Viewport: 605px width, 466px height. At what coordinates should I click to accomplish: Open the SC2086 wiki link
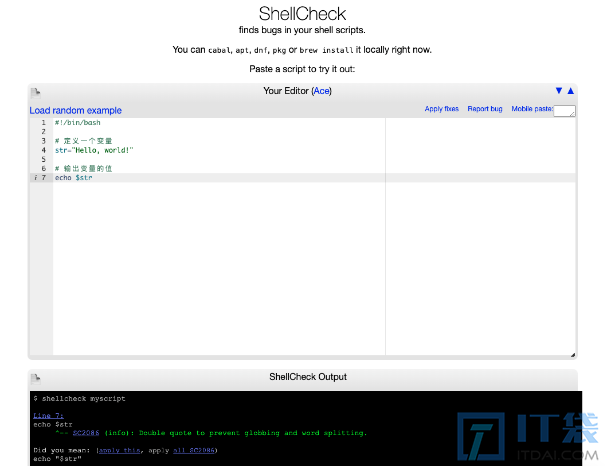86,433
